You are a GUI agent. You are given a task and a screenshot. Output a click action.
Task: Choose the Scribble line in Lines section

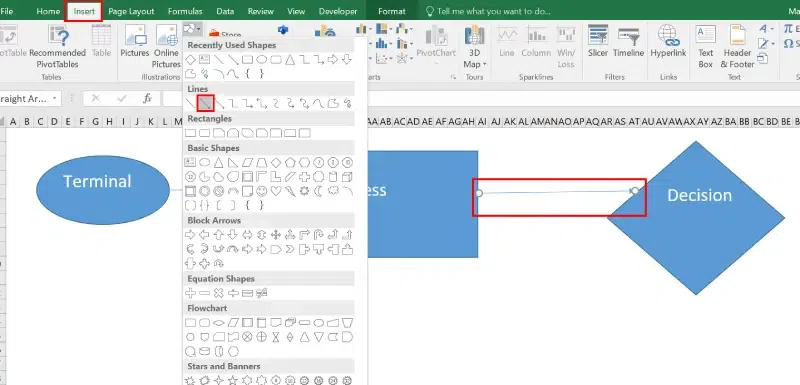pos(347,104)
